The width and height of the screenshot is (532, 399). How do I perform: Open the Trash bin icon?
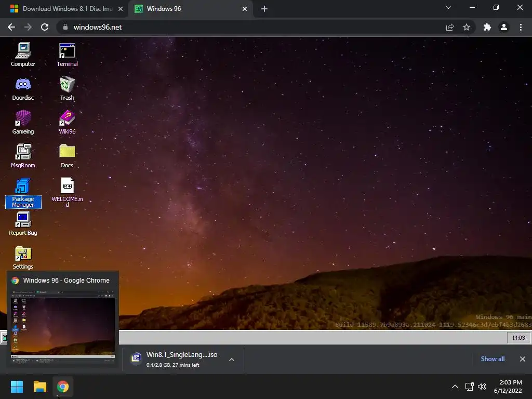tap(67, 88)
